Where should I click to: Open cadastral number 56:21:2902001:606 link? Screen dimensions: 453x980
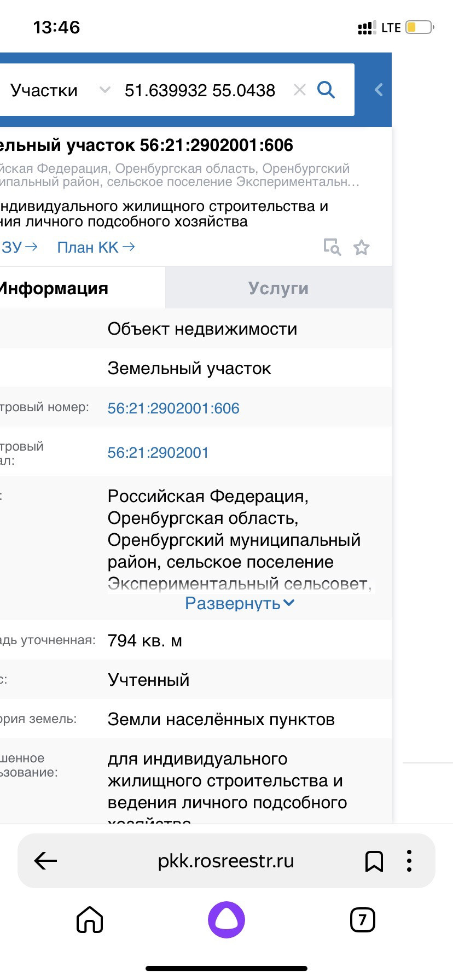[173, 409]
